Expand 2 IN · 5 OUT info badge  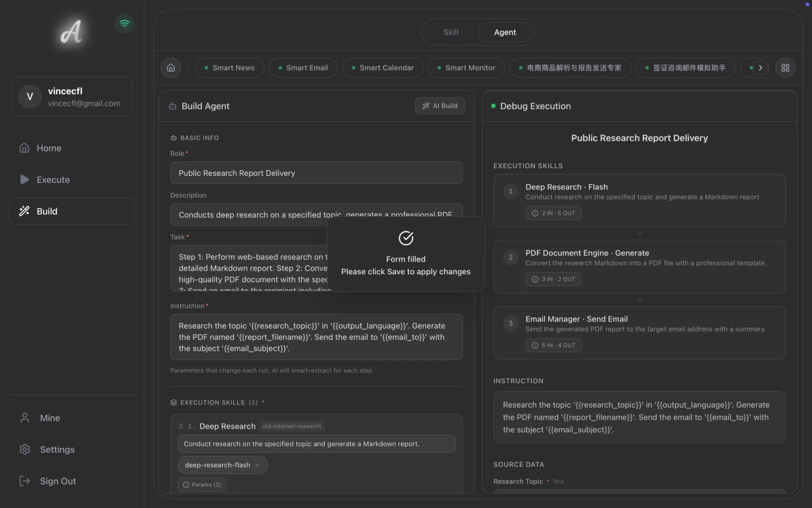553,213
